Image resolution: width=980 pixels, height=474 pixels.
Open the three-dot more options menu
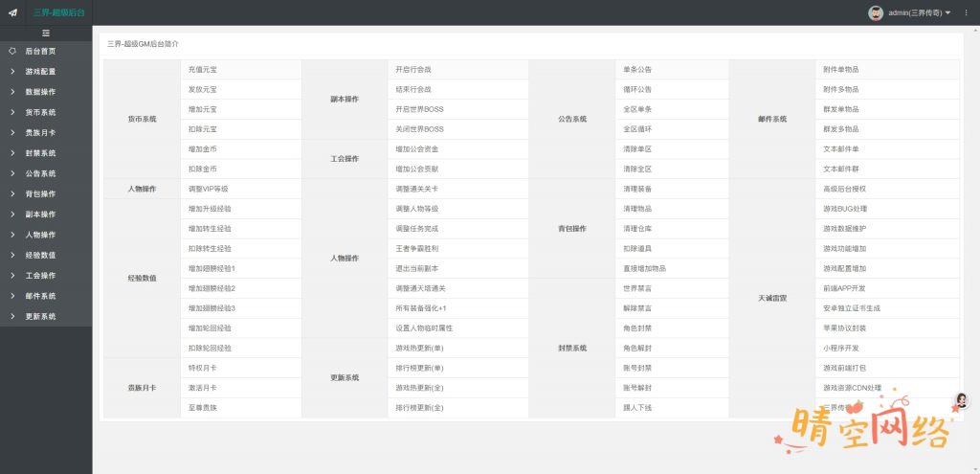click(966, 12)
